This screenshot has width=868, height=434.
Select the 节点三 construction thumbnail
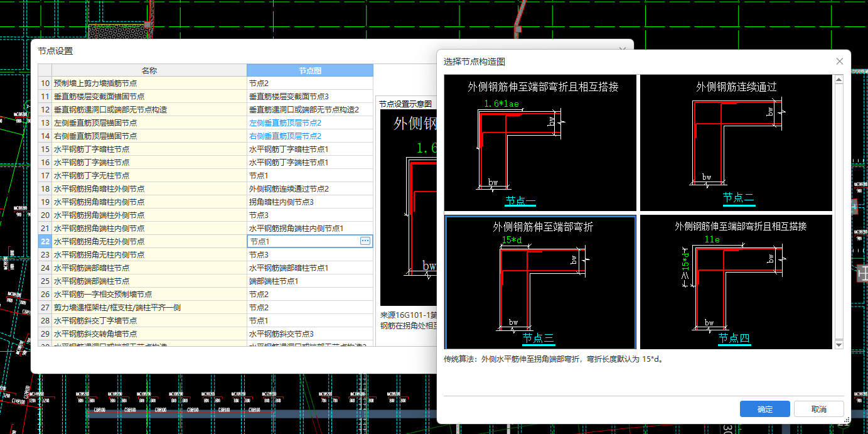tap(540, 282)
